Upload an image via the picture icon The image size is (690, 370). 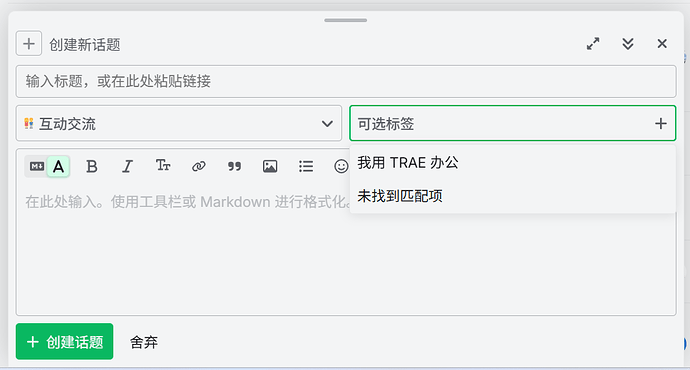(270, 166)
